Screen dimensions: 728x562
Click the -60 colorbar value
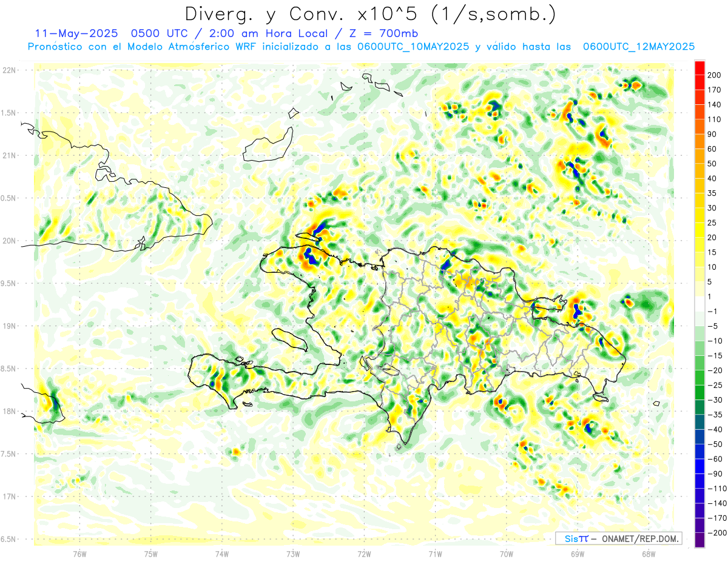click(x=716, y=460)
